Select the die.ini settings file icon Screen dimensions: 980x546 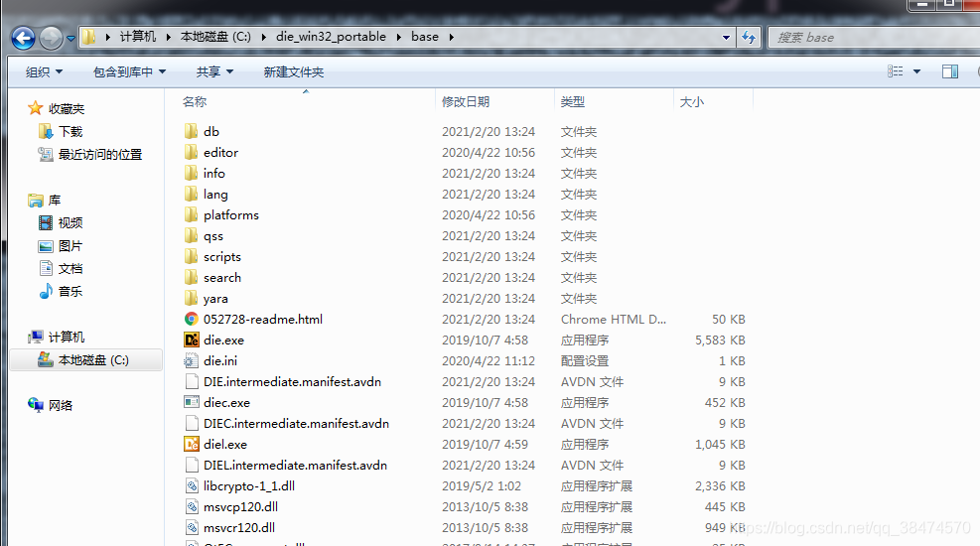point(192,360)
